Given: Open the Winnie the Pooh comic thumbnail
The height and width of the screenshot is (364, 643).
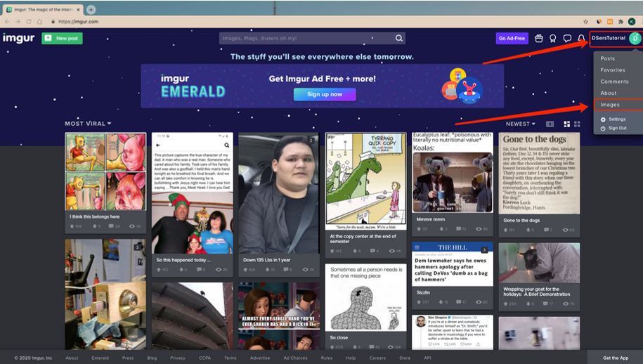Looking at the screenshot, I should [106, 171].
